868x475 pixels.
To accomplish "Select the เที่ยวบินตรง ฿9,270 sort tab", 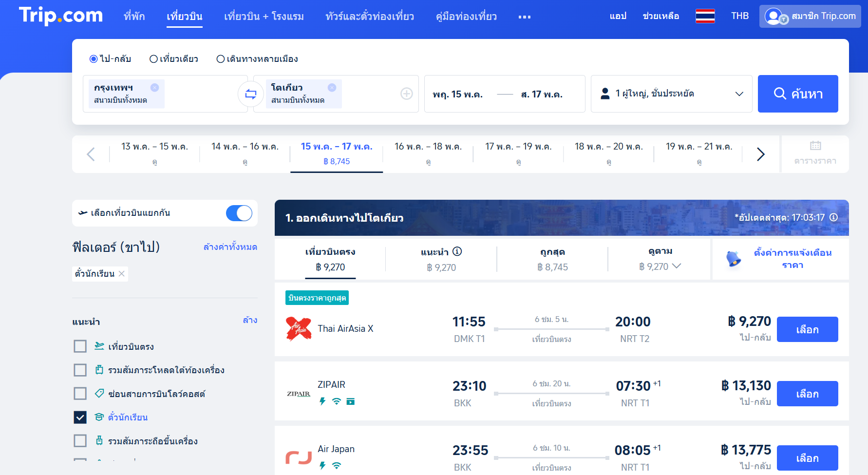I will [x=330, y=259].
